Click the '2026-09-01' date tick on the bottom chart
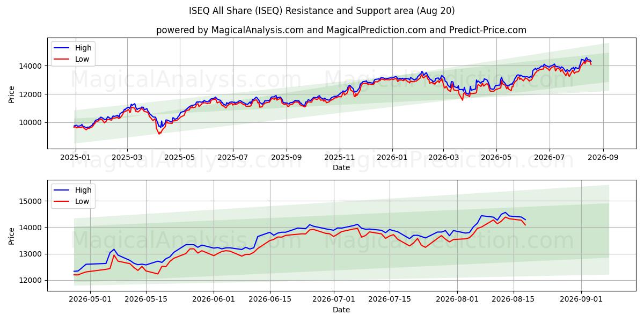This screenshot has height=322, width=644. click(x=582, y=301)
